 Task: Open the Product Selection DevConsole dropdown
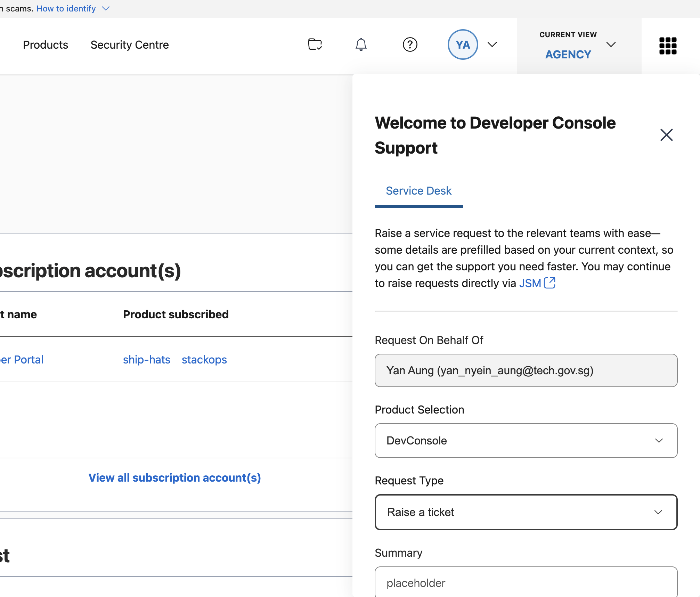click(526, 440)
